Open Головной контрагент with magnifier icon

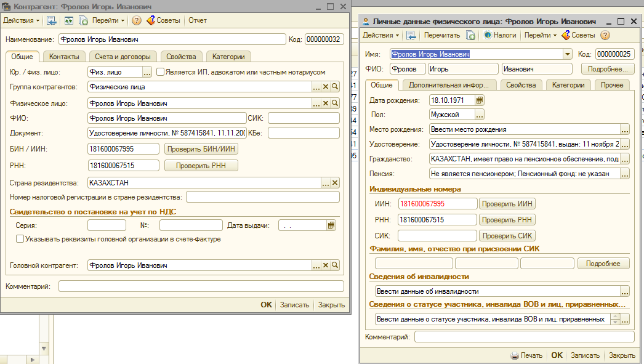(x=335, y=265)
